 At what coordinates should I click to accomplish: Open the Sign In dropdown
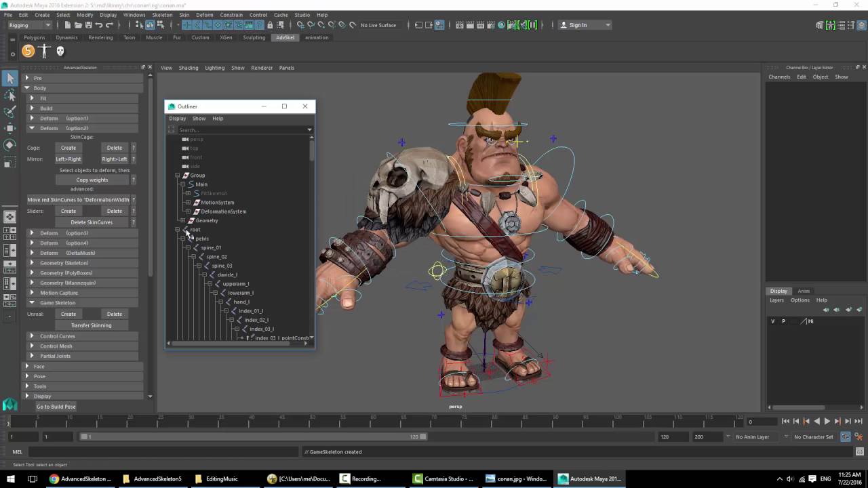(x=584, y=25)
